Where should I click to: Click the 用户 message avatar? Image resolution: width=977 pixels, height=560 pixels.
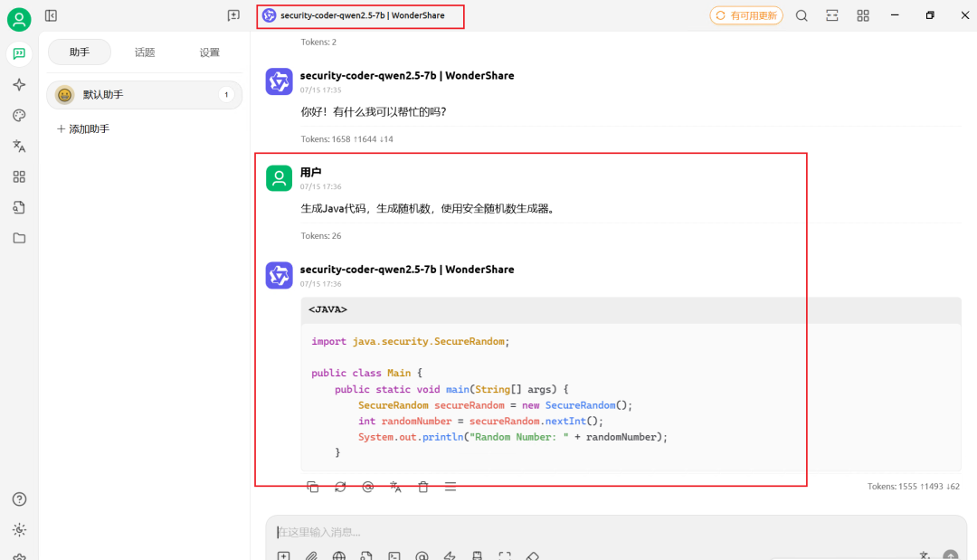pyautogui.click(x=280, y=178)
